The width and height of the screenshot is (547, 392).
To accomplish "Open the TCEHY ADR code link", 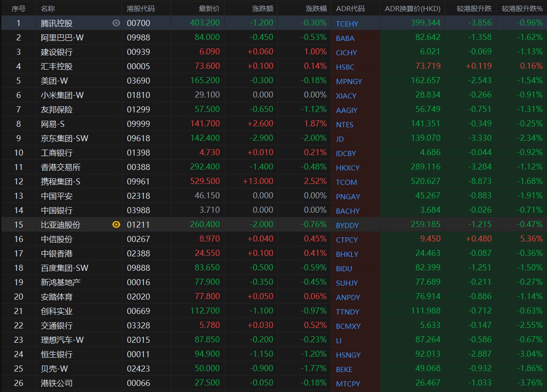I will click(347, 24).
